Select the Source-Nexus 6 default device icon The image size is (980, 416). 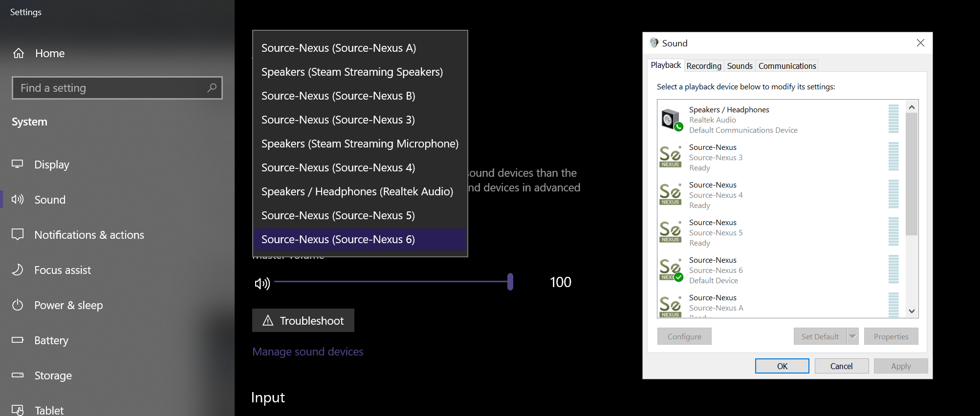(x=672, y=270)
